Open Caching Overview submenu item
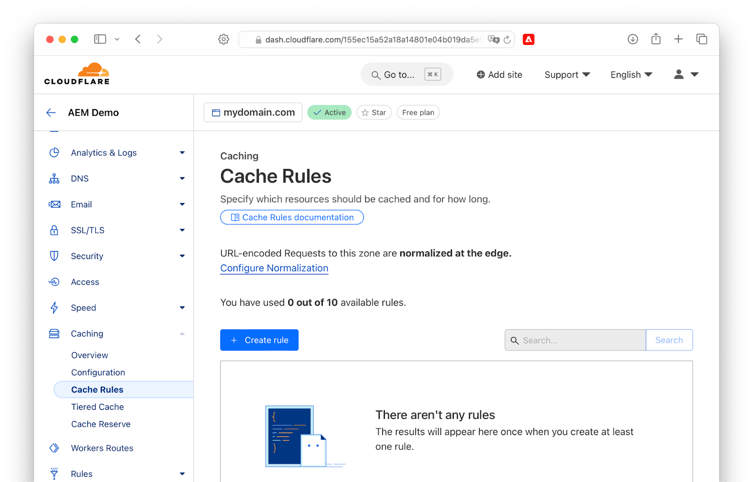This screenshot has width=750, height=482. click(x=89, y=355)
